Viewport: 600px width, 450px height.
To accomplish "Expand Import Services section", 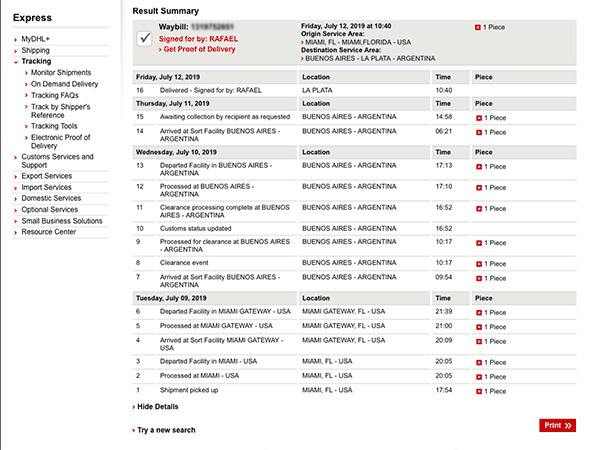I will click(x=46, y=188).
